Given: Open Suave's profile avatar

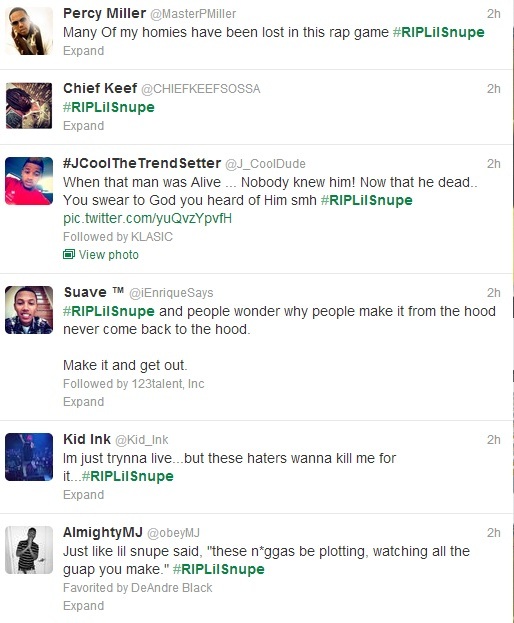Looking at the screenshot, I should point(29,310).
